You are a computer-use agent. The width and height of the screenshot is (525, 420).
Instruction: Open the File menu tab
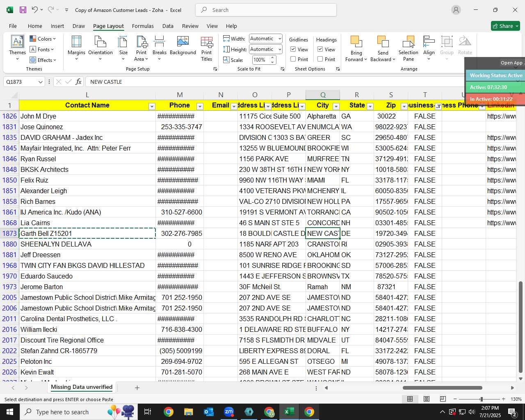click(13, 26)
